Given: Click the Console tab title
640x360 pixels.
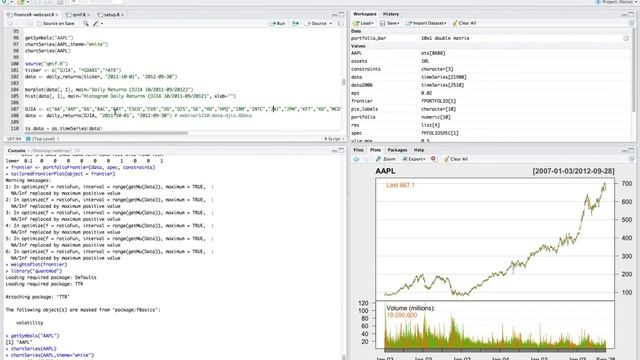Looking at the screenshot, I should (16, 151).
